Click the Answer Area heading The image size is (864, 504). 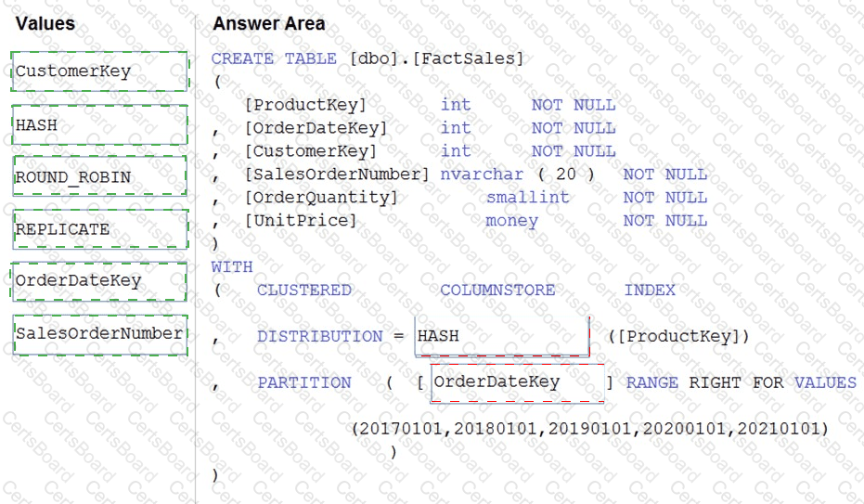point(269,24)
